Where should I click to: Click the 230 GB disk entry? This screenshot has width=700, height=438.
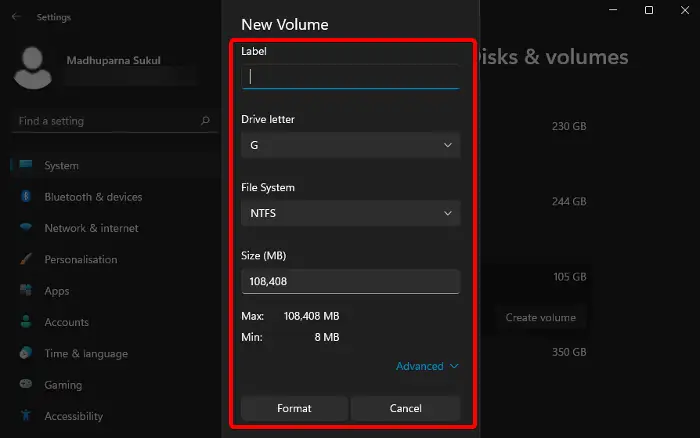[569, 126]
